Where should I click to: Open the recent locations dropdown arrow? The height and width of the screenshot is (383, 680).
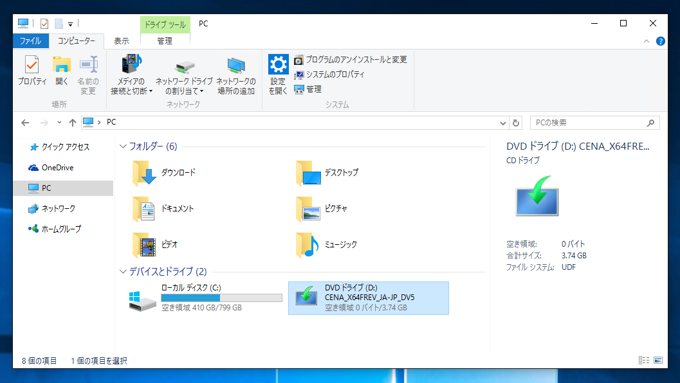[59, 123]
